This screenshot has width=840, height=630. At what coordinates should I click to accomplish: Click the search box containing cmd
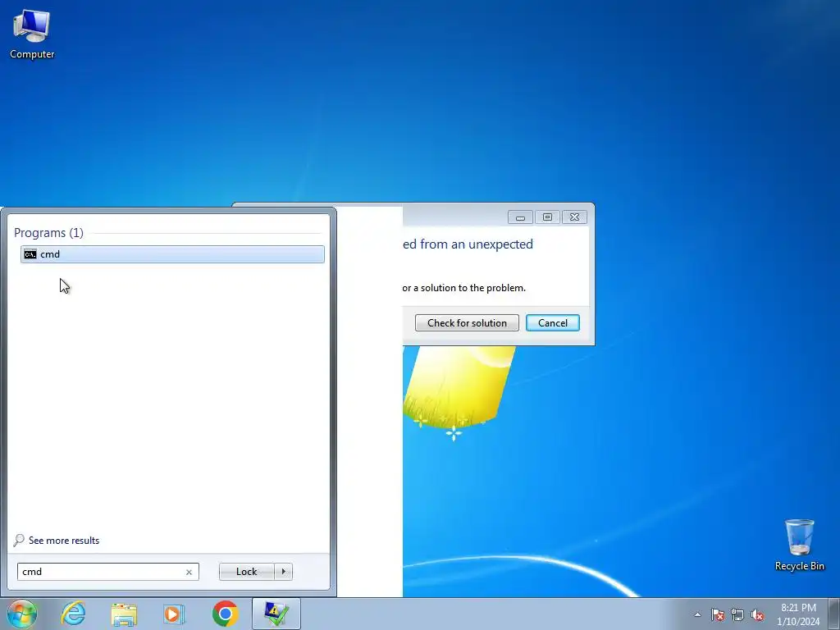click(x=107, y=572)
